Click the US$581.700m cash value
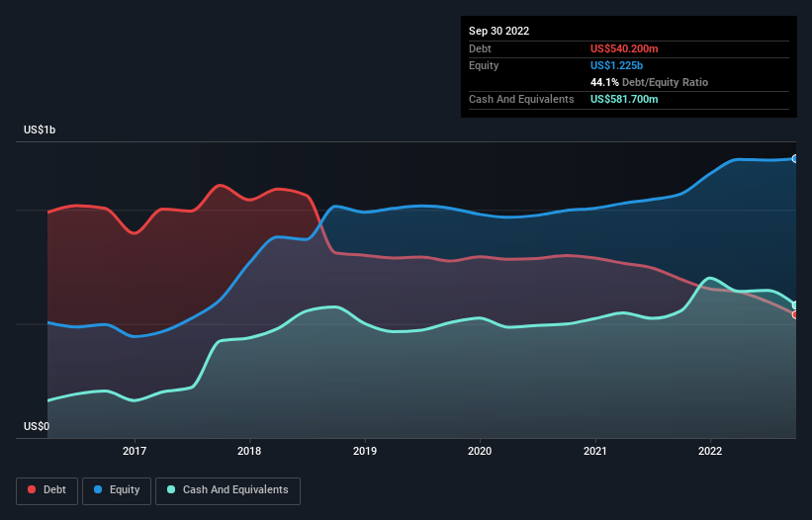Image resolution: width=812 pixels, height=520 pixels. pyautogui.click(x=624, y=99)
